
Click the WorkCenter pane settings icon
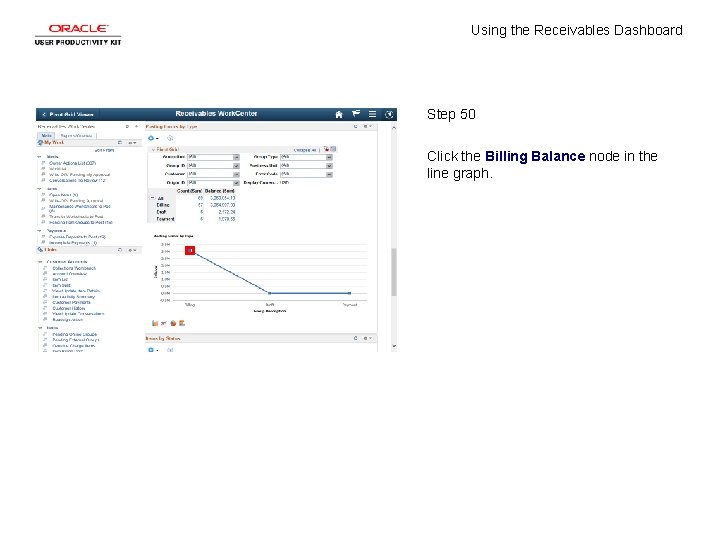point(136,126)
